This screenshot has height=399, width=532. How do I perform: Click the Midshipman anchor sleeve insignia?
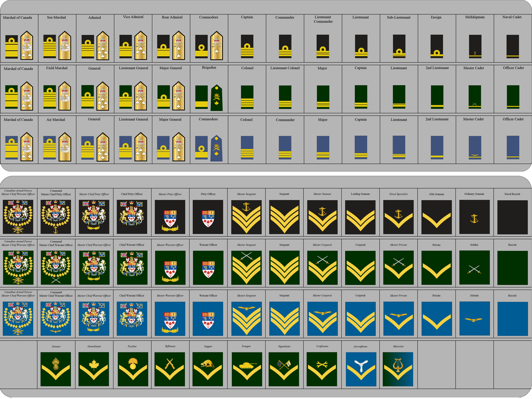475,47
